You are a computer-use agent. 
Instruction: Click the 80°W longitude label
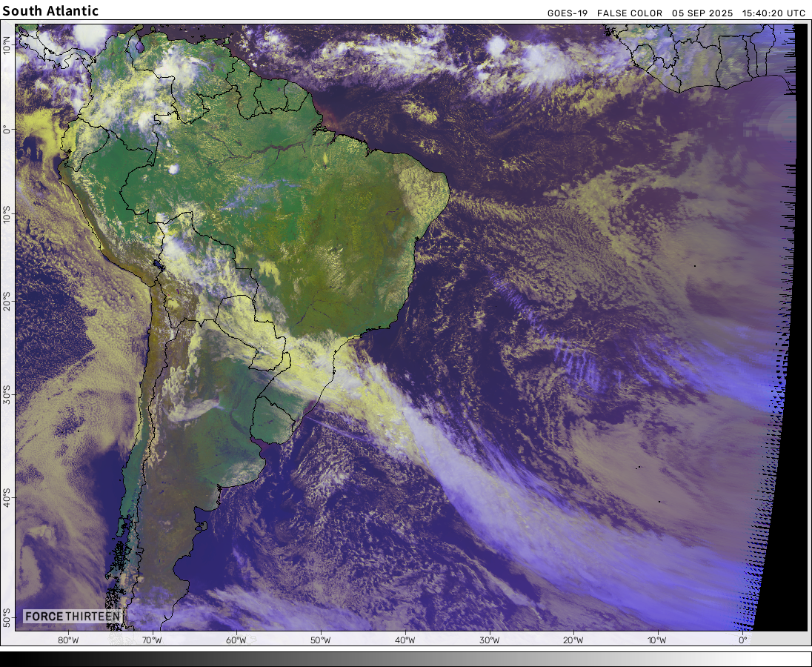point(67,640)
